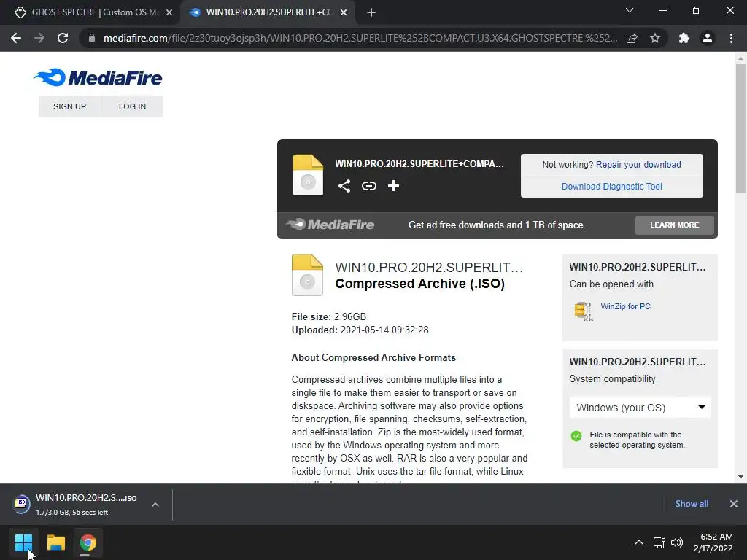Show hidden system tray icons
Image resolution: width=747 pixels, height=560 pixels.
pyautogui.click(x=639, y=542)
